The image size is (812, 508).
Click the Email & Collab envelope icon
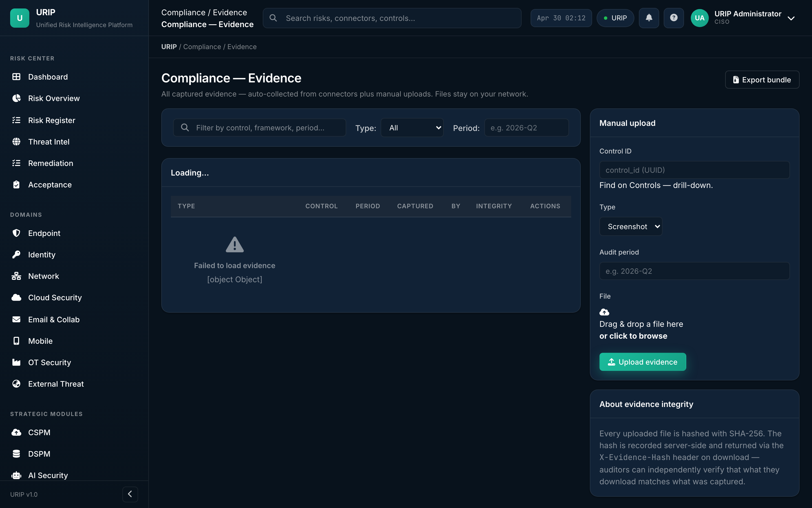(16, 319)
